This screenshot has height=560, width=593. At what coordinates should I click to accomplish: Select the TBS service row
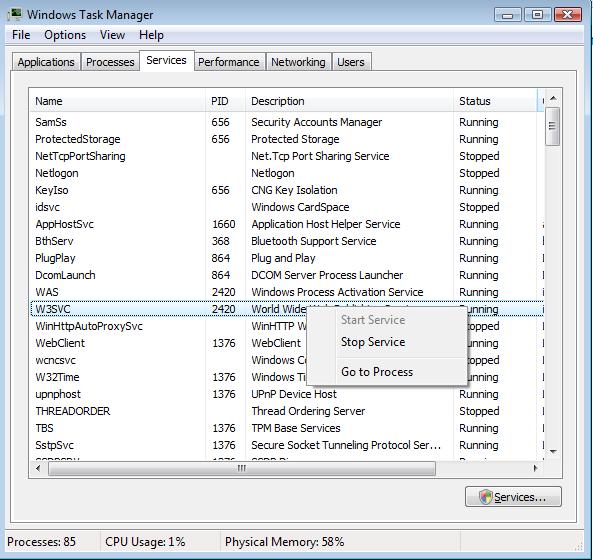(x=286, y=428)
